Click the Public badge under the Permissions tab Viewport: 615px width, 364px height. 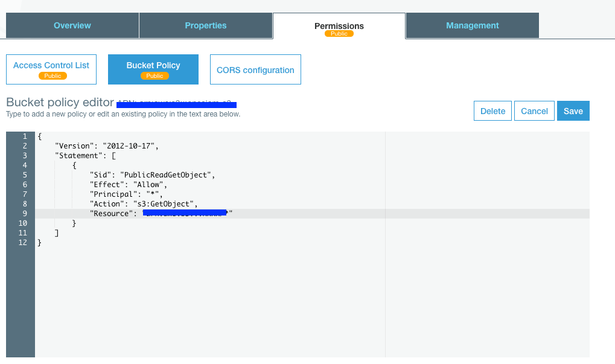(339, 34)
